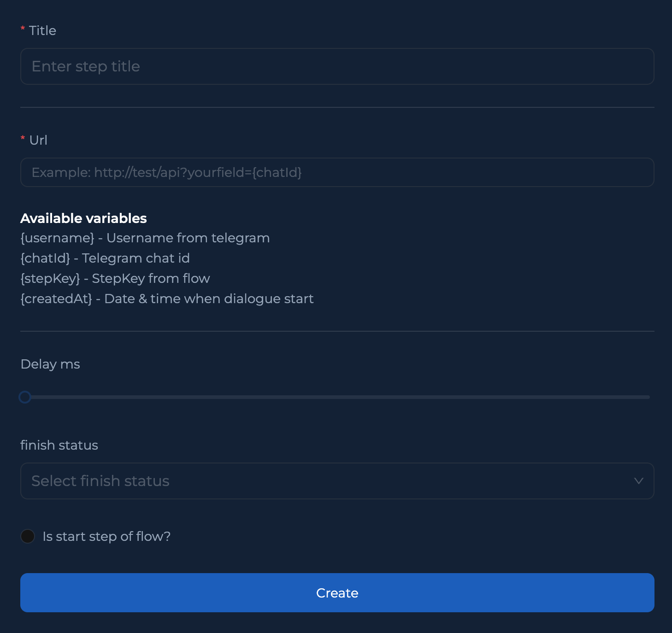Click the Delay ms label
Image resolution: width=672 pixels, height=633 pixels.
coord(50,364)
